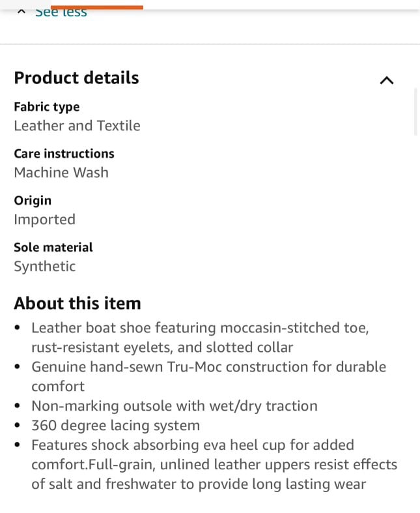Click the orange active tab indicator bar

97,8
